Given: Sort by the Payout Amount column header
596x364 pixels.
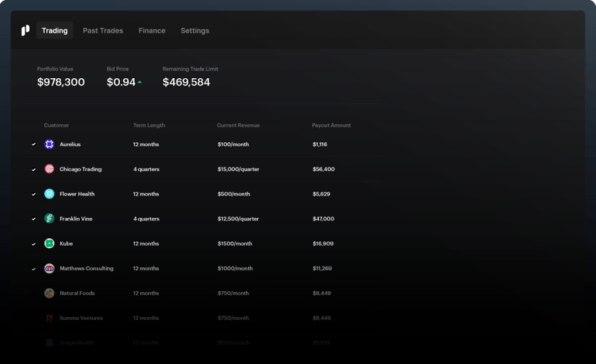Looking at the screenshot, I should tap(331, 125).
